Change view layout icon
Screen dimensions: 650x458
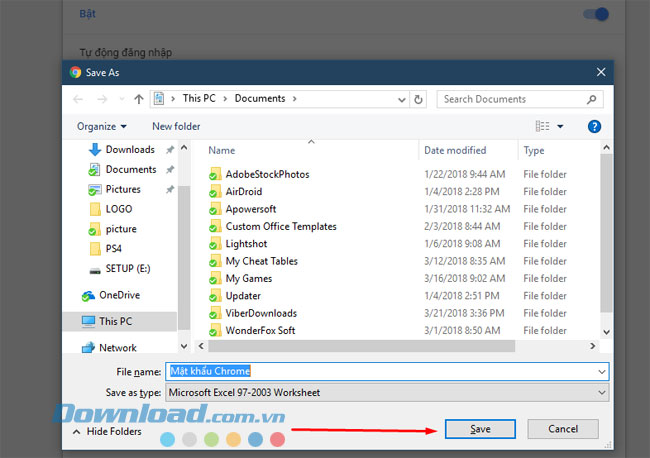click(542, 126)
